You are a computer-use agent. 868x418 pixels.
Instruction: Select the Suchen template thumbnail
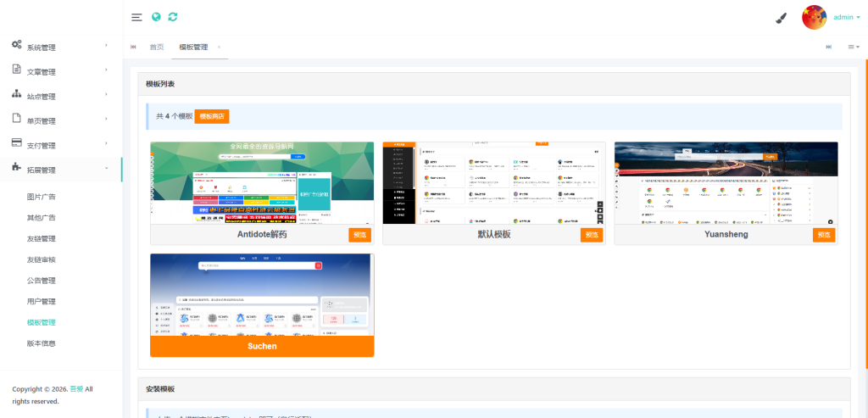pyautogui.click(x=262, y=295)
